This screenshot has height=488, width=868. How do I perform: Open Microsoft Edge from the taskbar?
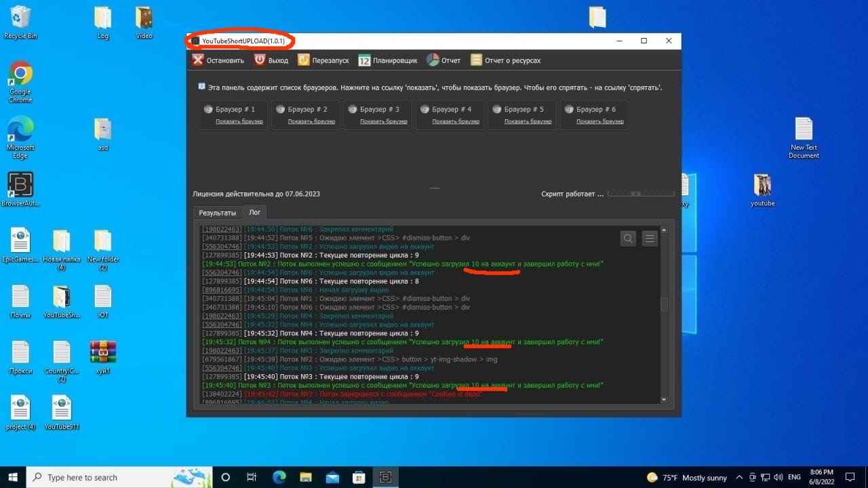(279, 477)
